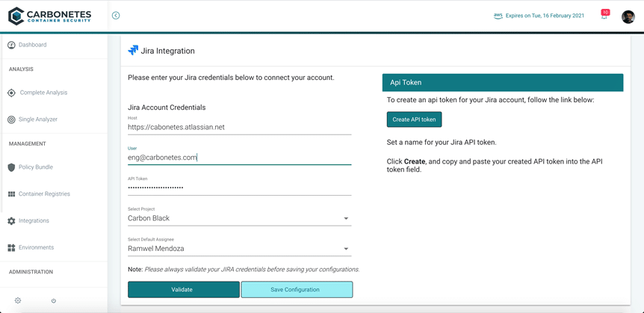Image resolution: width=644 pixels, height=313 pixels.
Task: Open the Select Project dropdown
Action: click(x=240, y=218)
